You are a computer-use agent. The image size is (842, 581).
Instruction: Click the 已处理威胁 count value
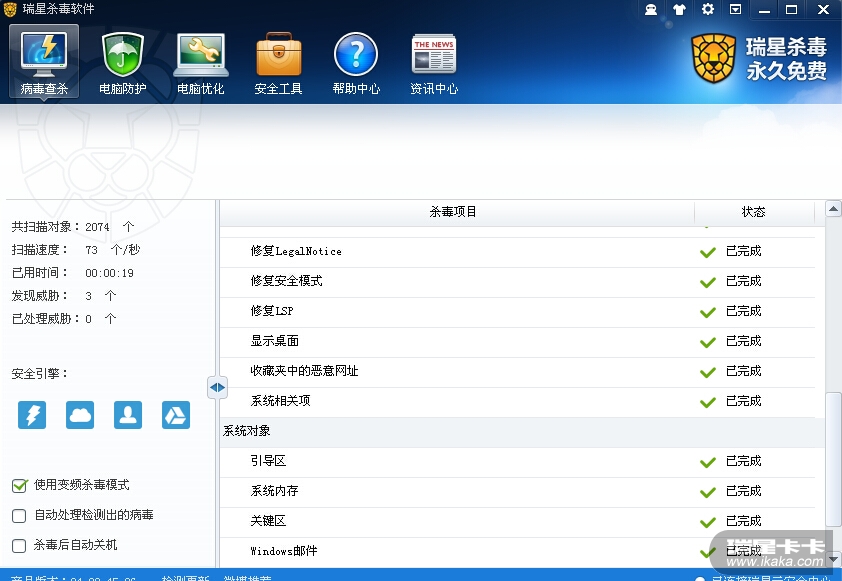pyautogui.click(x=89, y=319)
